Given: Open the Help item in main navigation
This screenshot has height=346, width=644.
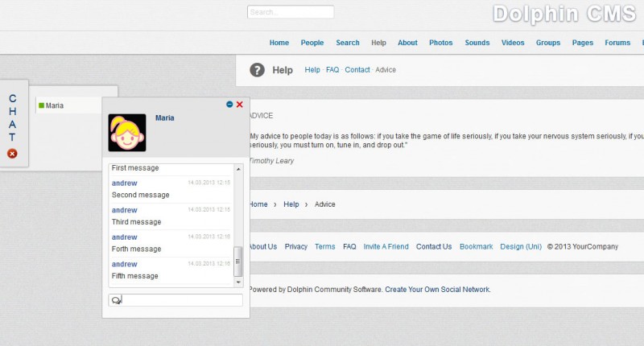Looking at the screenshot, I should pyautogui.click(x=378, y=43).
